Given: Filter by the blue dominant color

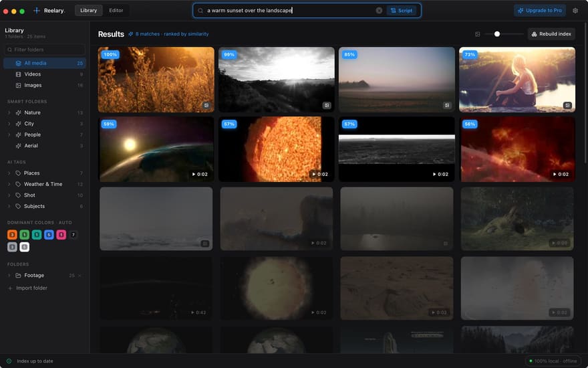Looking at the screenshot, I should point(49,235).
